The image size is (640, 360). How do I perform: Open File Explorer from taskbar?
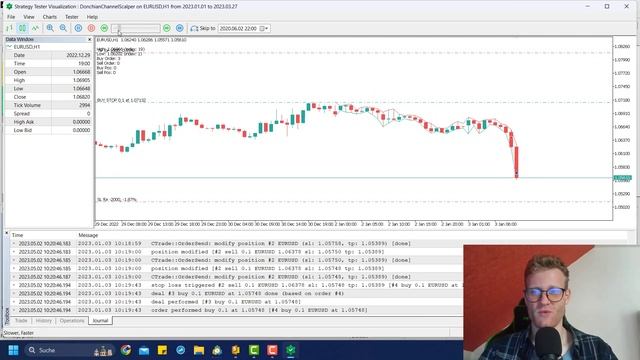(x=199, y=350)
